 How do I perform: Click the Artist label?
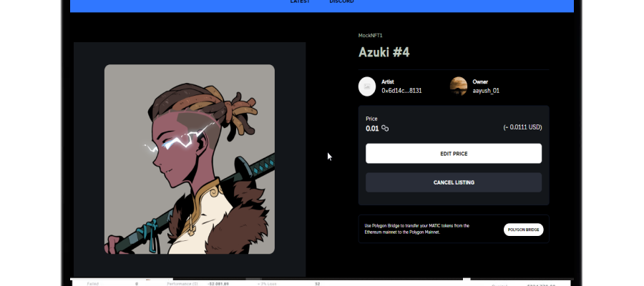(388, 82)
